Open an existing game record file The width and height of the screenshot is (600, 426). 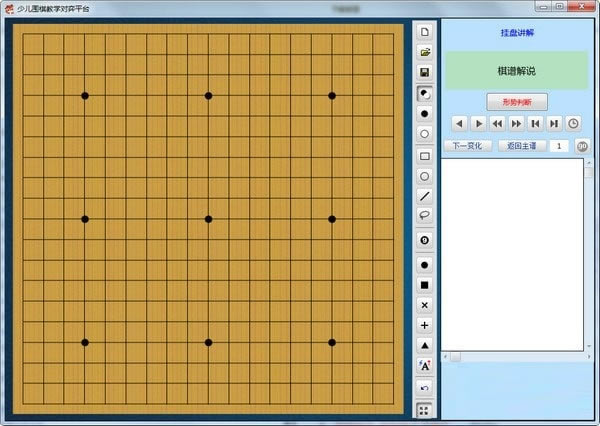424,52
